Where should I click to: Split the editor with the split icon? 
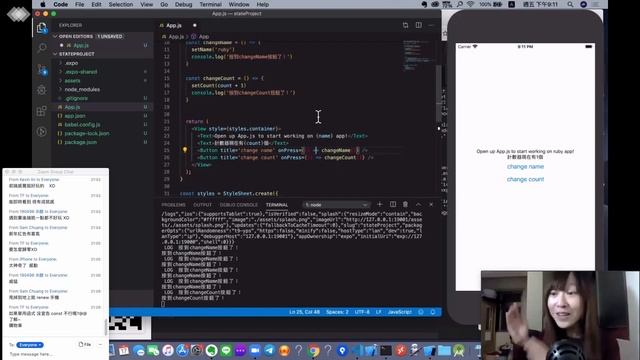pos(419,25)
